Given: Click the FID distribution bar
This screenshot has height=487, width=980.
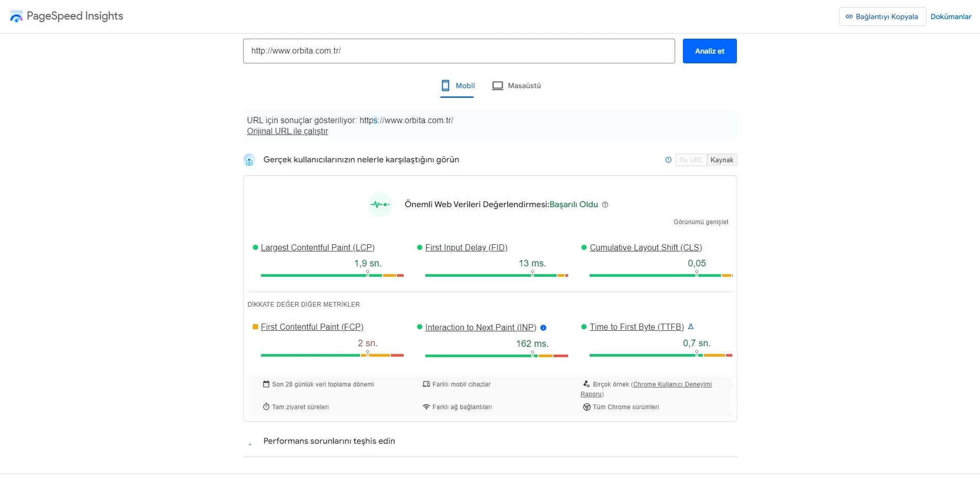Looking at the screenshot, I should 496,275.
